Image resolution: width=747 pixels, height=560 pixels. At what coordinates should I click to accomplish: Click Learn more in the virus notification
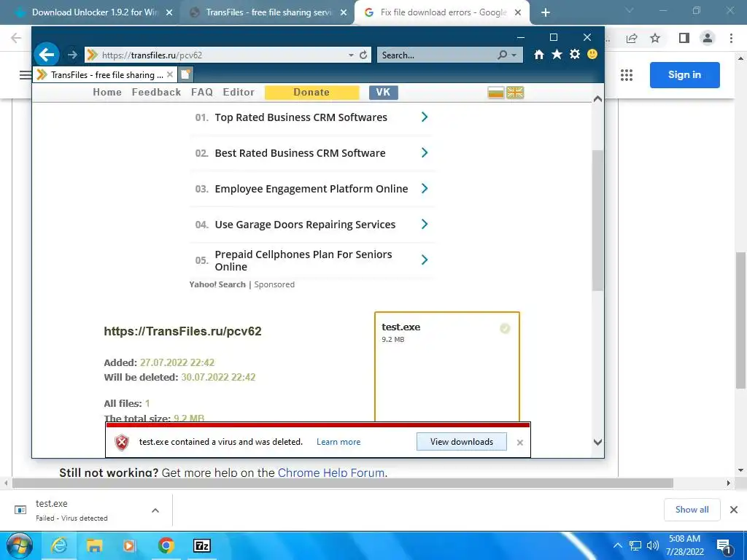338,442
